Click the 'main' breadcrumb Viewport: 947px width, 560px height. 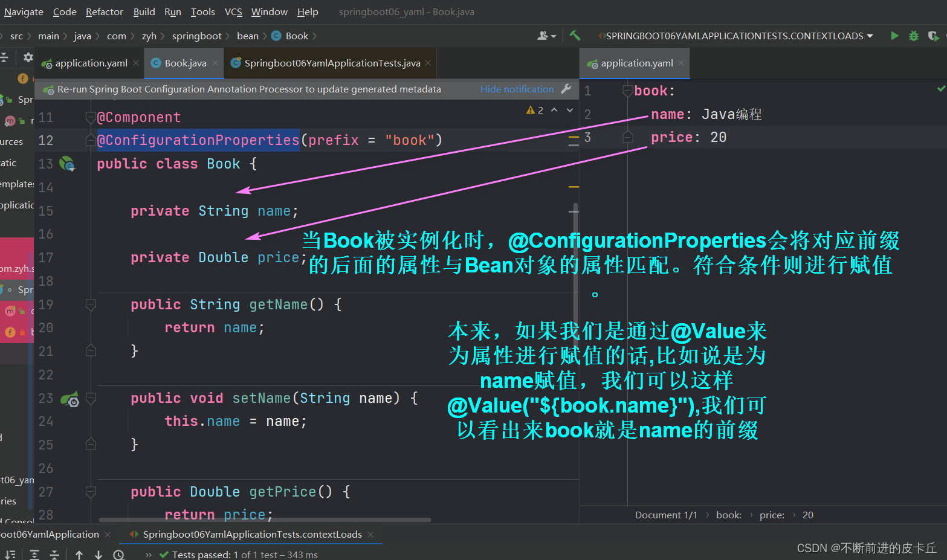click(x=48, y=36)
